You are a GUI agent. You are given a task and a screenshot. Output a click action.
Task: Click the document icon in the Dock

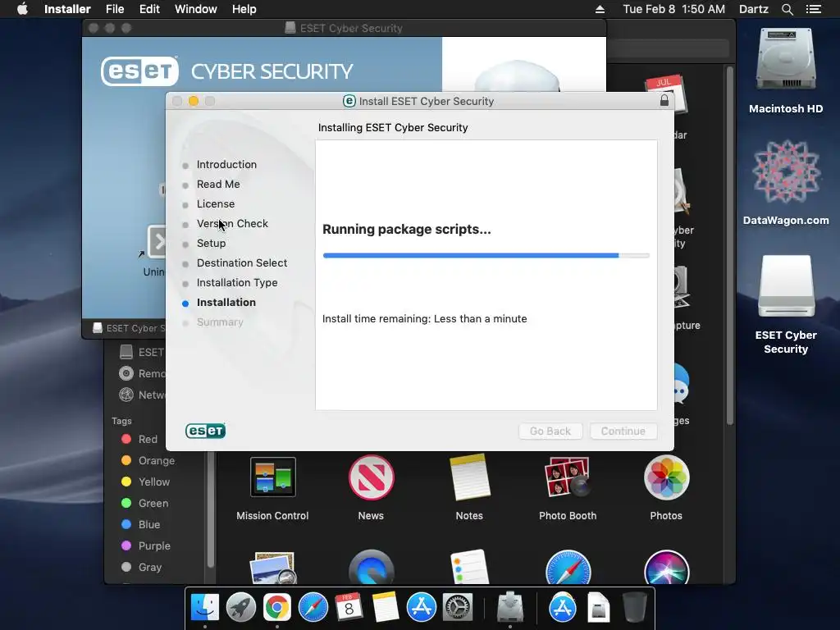(x=599, y=608)
